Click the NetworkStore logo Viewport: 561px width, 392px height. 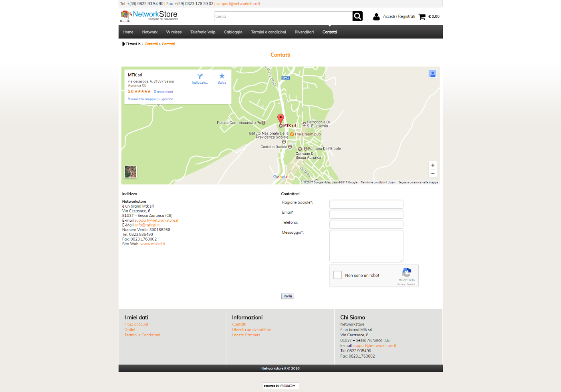click(149, 16)
